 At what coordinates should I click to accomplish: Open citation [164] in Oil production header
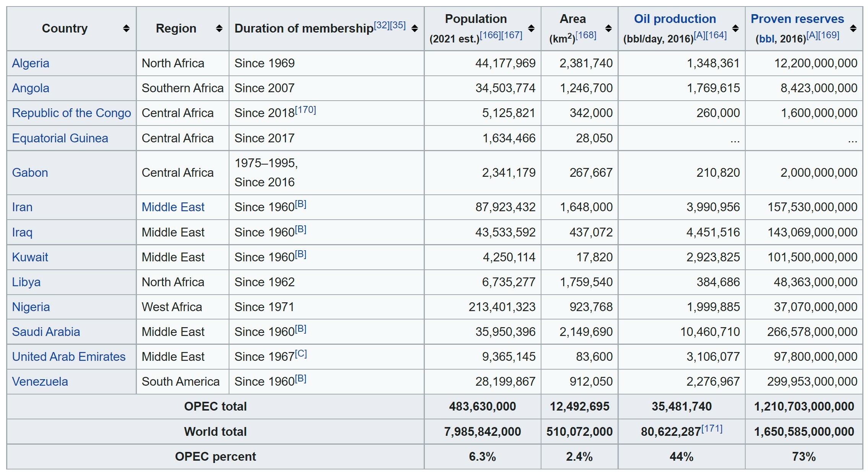point(716,35)
